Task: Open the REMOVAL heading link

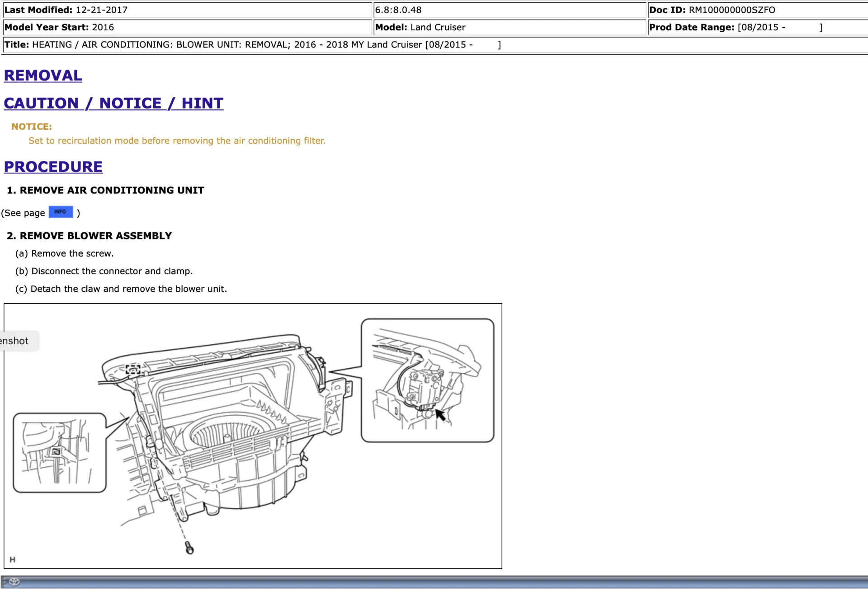Action: [43, 75]
